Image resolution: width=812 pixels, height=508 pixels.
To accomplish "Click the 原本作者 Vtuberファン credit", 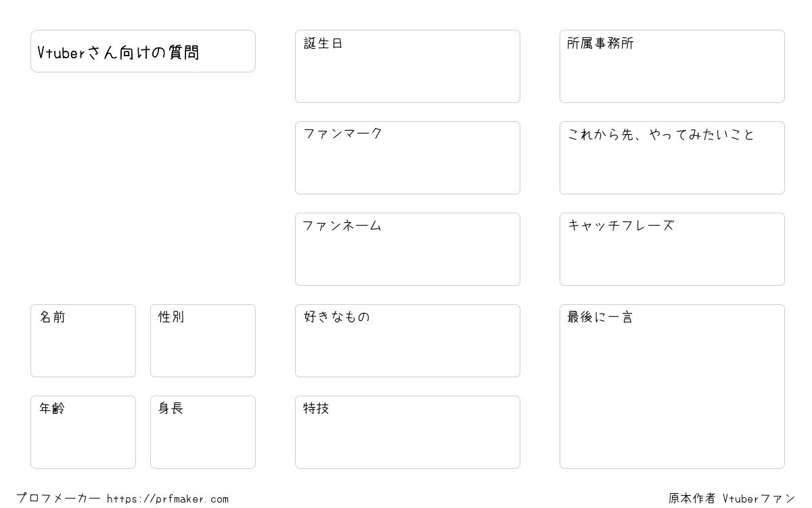I will click(732, 499).
